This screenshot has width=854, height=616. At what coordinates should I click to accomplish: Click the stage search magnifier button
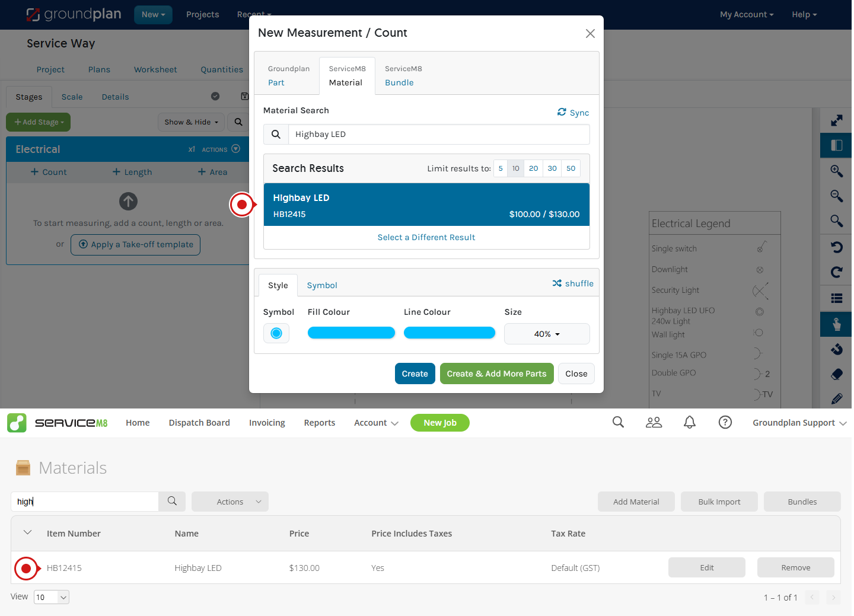[x=238, y=122]
